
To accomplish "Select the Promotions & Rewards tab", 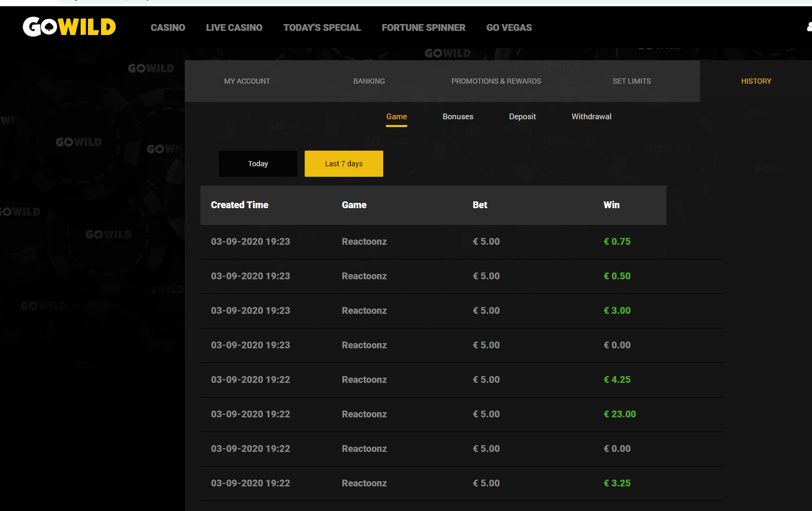I will (496, 81).
